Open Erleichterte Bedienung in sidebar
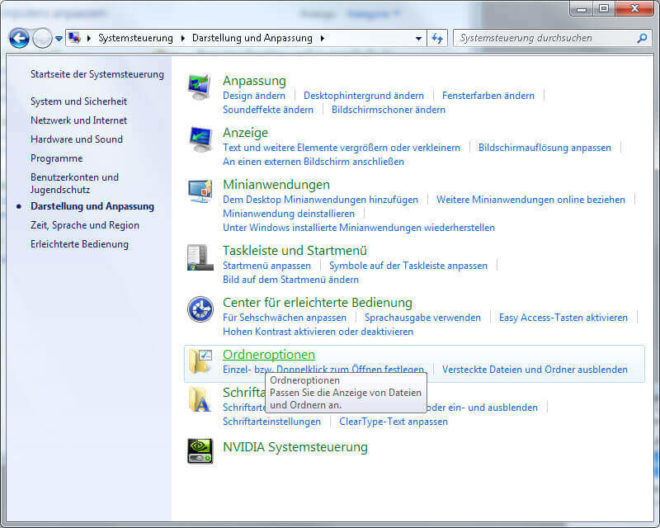 80,244
